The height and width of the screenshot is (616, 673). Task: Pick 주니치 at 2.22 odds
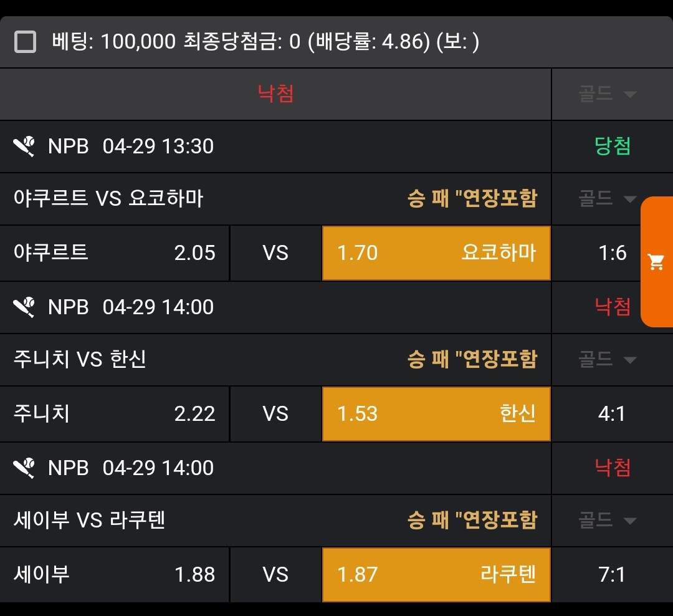115,413
